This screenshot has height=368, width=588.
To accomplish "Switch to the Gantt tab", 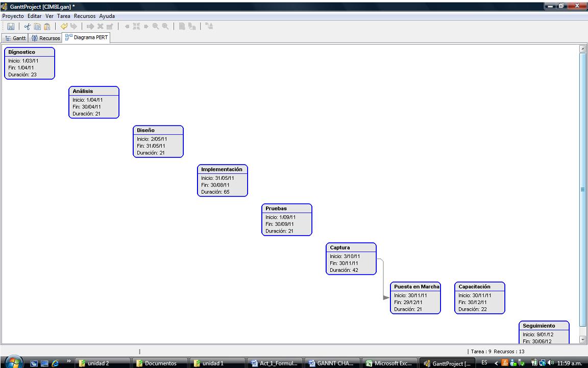I will tap(15, 38).
